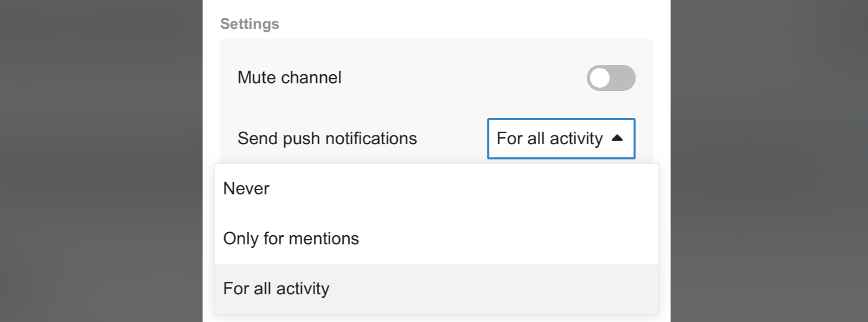Viewport: 868px width, 322px height.
Task: Collapse the dropdown using the caret arrow
Action: 617,139
